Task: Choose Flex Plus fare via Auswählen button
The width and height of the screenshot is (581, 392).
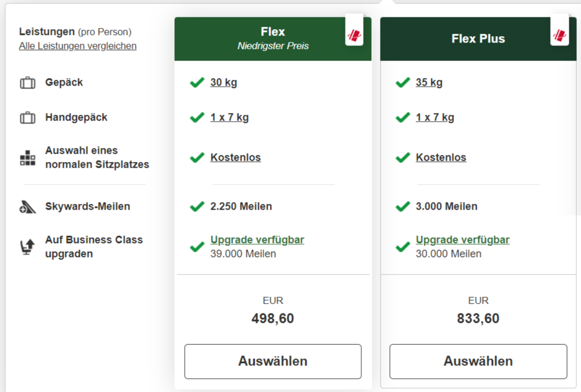Action: tap(478, 361)
